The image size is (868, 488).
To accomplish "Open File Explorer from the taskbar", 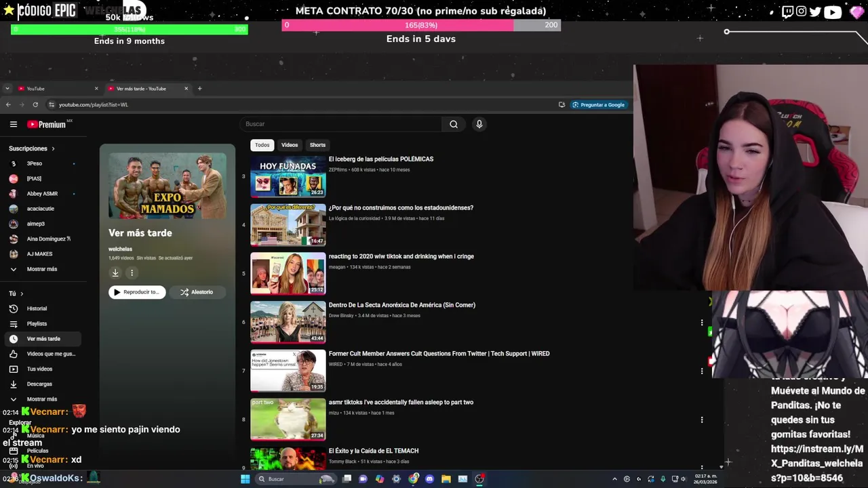I will pyautogui.click(x=446, y=479).
